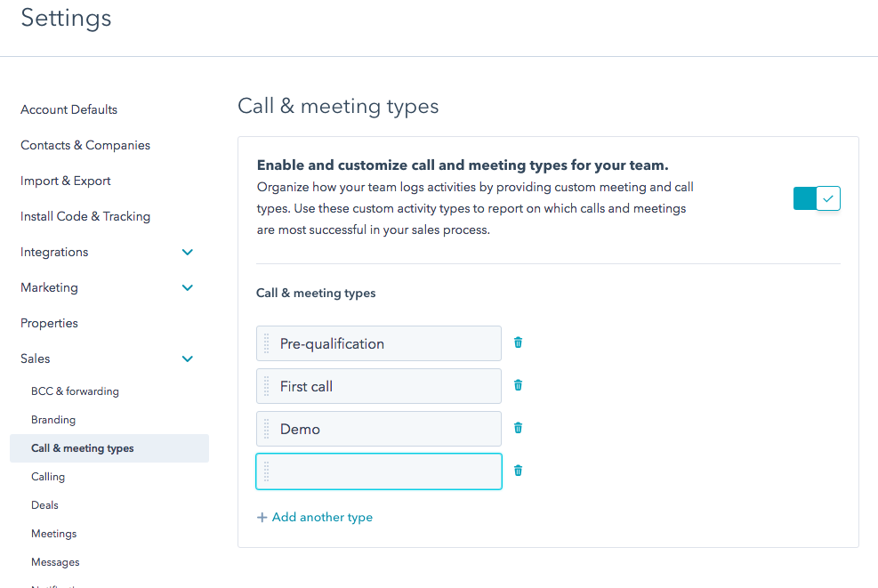Delete the First call meeting type
Screen dimensions: 878x588
point(518,385)
